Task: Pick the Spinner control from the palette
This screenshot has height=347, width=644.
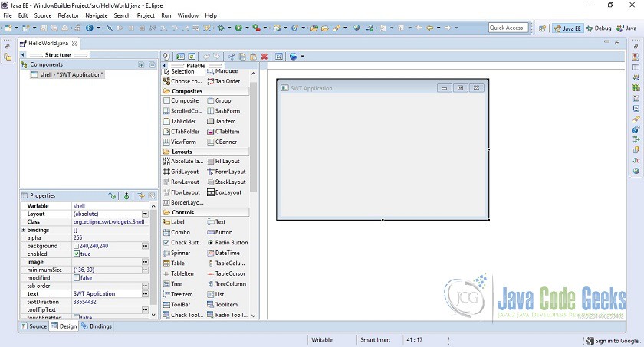Action: (x=177, y=253)
